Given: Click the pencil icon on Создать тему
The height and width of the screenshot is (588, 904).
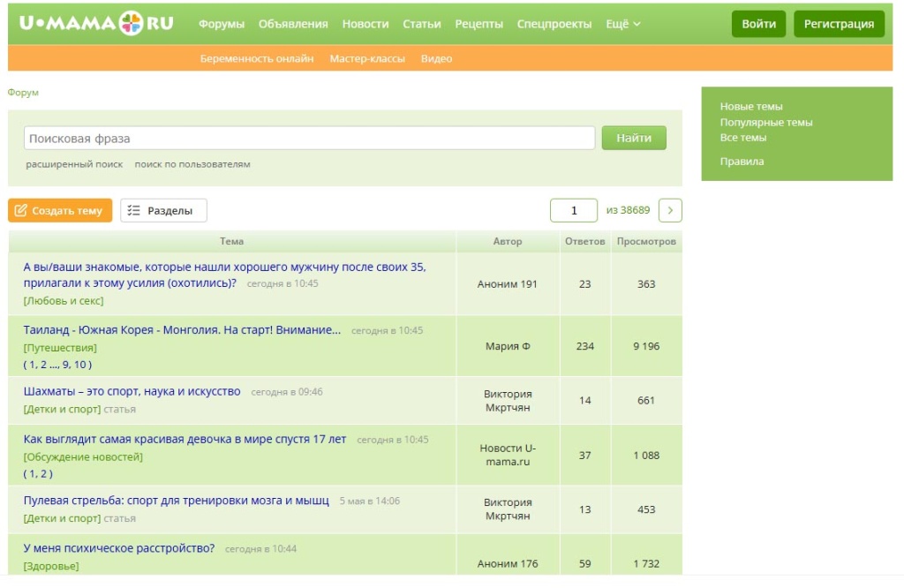Looking at the screenshot, I should 21,210.
